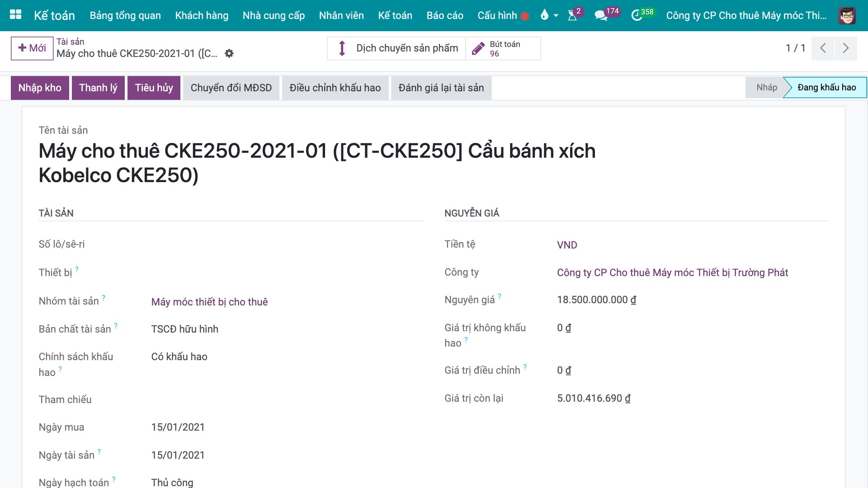Click Điều chỉnh khấu hao button
Viewport: 868px width, 488px height.
pos(335,88)
